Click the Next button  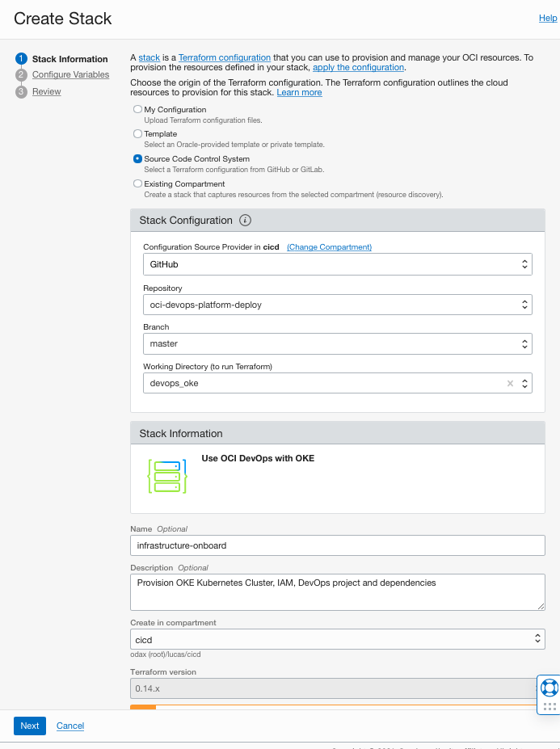pyautogui.click(x=30, y=726)
